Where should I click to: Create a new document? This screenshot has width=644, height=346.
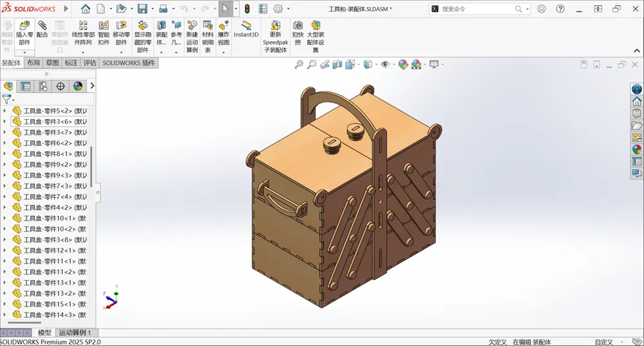(x=100, y=8)
